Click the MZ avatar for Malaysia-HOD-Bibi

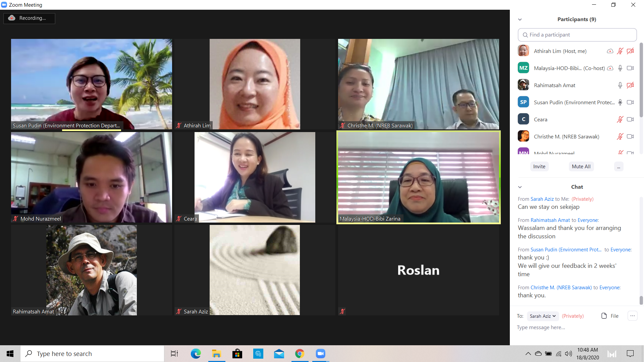click(x=523, y=68)
